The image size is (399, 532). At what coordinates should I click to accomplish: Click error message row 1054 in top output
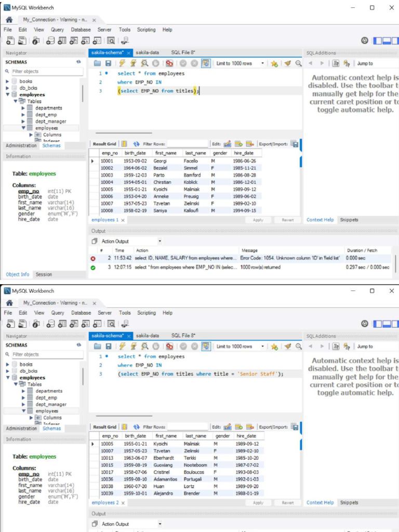coord(240,258)
